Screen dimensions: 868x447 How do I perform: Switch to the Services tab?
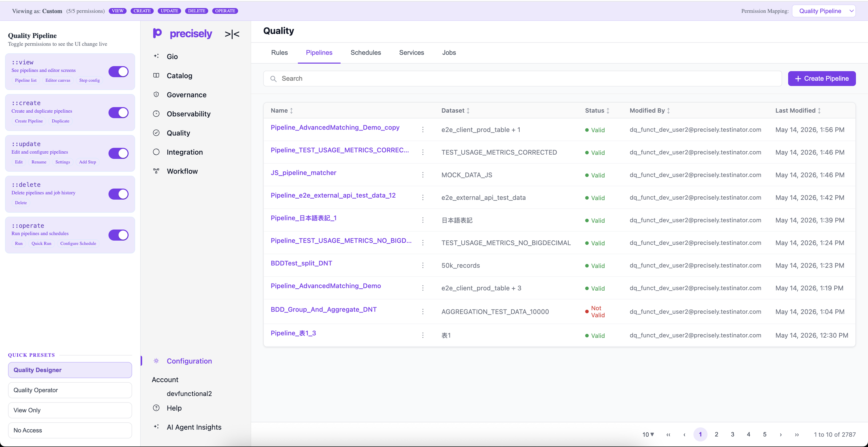pos(411,53)
